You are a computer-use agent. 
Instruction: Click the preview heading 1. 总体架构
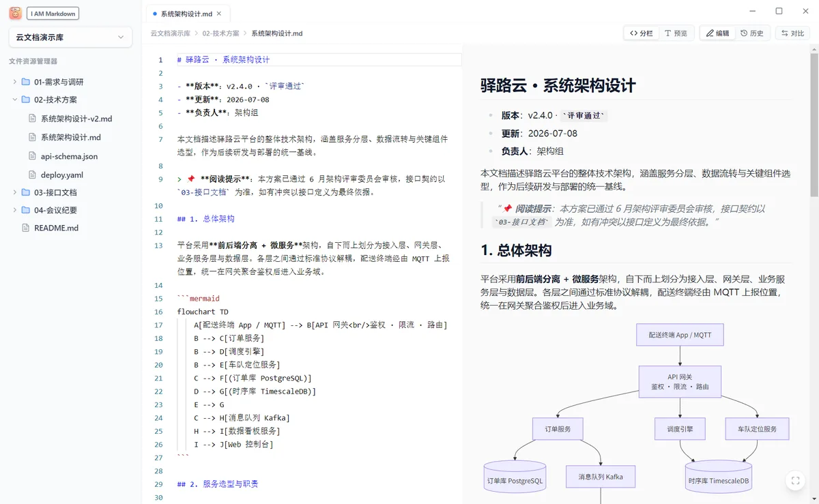click(x=516, y=250)
